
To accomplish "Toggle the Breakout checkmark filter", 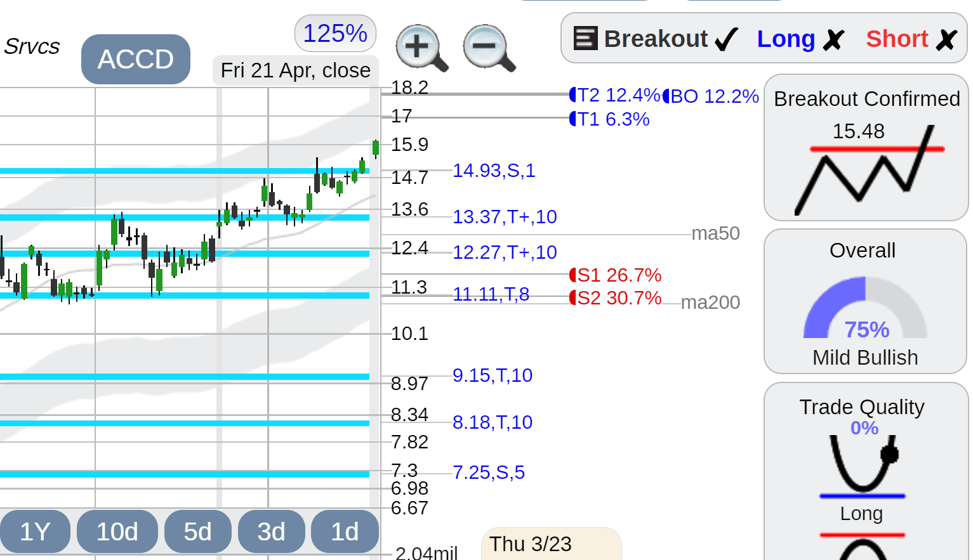I will click(x=725, y=39).
